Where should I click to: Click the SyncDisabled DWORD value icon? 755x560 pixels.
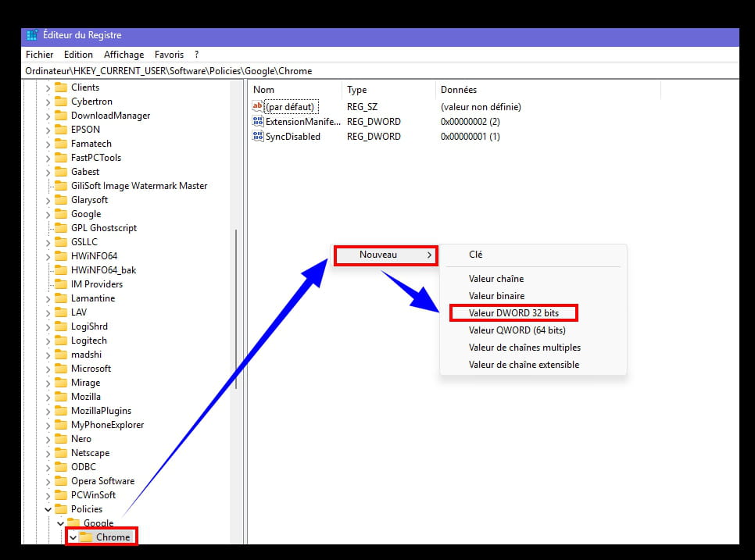click(258, 136)
